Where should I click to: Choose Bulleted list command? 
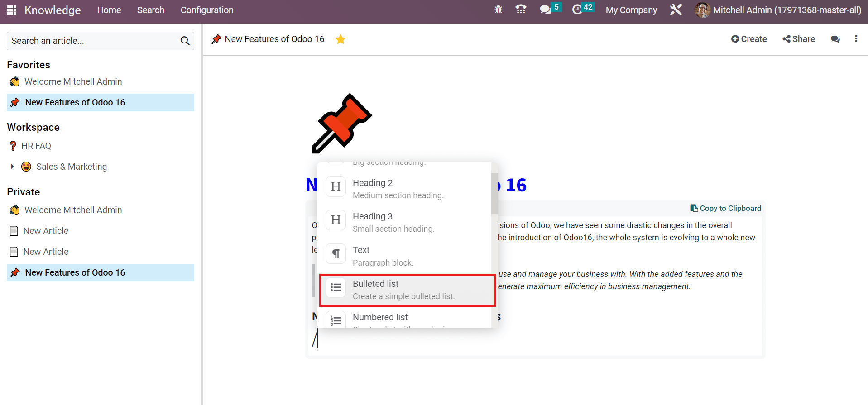(408, 290)
